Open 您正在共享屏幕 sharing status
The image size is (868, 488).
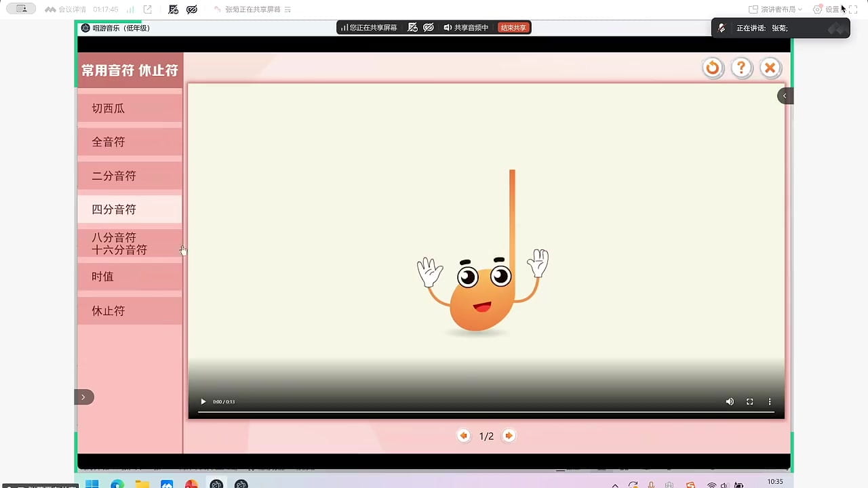[369, 28]
